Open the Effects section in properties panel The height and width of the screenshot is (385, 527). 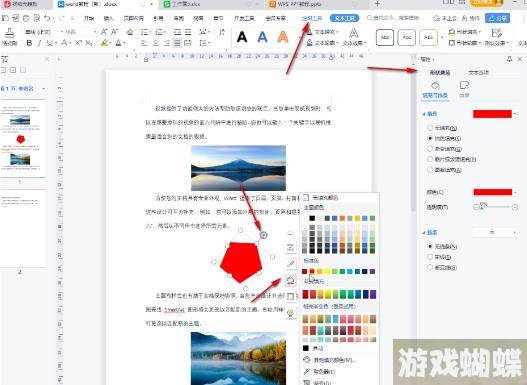(464, 89)
